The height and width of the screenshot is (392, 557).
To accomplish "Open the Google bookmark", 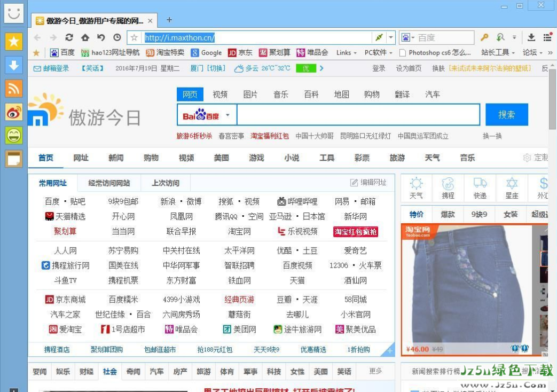I will (206, 53).
